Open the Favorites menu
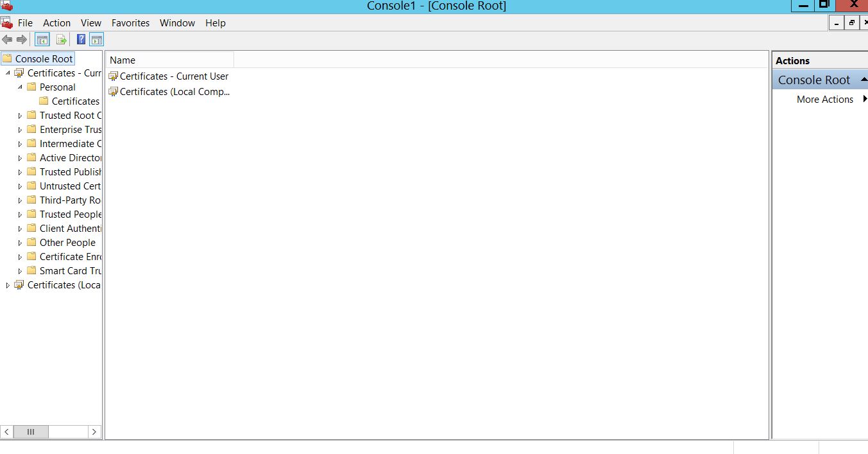Image resolution: width=868 pixels, height=454 pixels. click(130, 22)
